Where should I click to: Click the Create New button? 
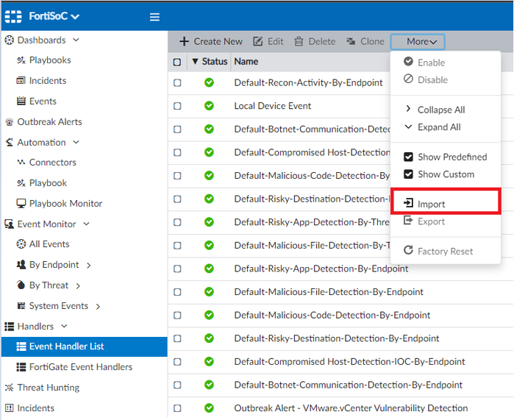tap(211, 42)
